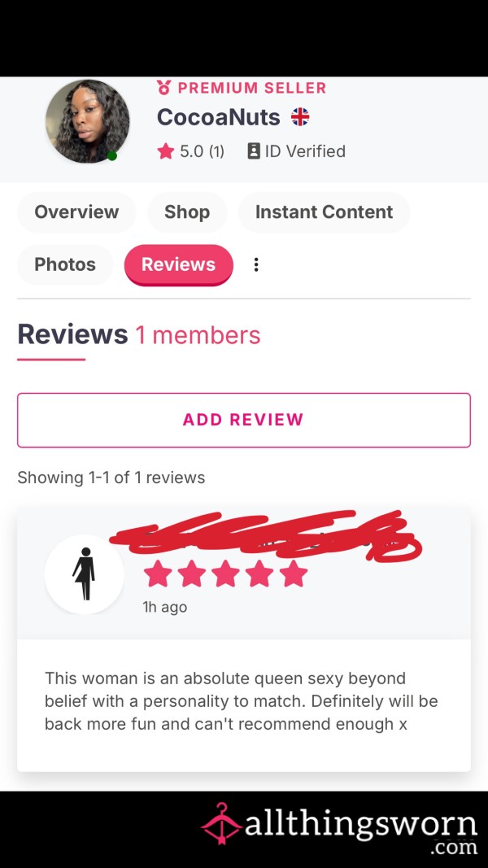Switch to the Overview tab

[76, 212]
